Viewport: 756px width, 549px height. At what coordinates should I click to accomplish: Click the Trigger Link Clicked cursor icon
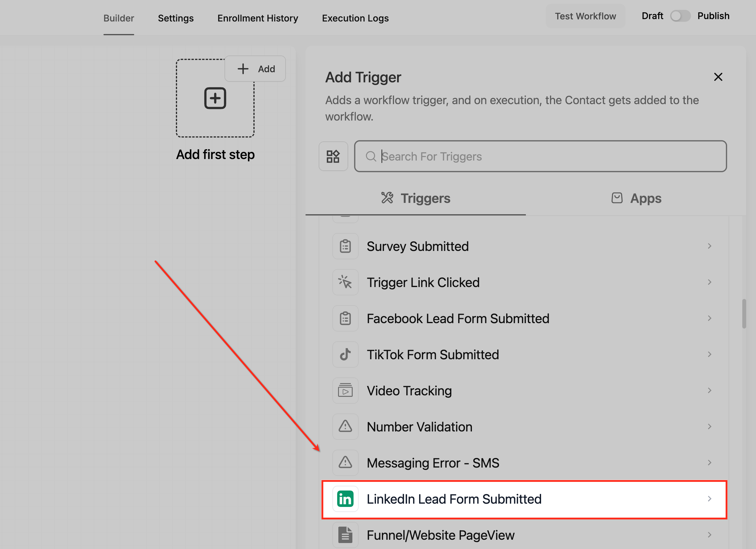[x=345, y=282]
